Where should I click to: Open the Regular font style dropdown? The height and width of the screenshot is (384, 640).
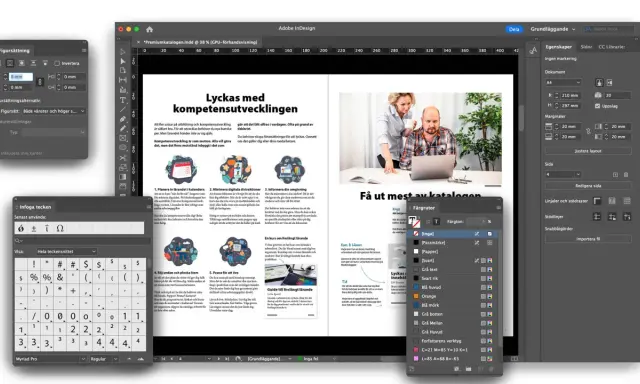pos(104,359)
